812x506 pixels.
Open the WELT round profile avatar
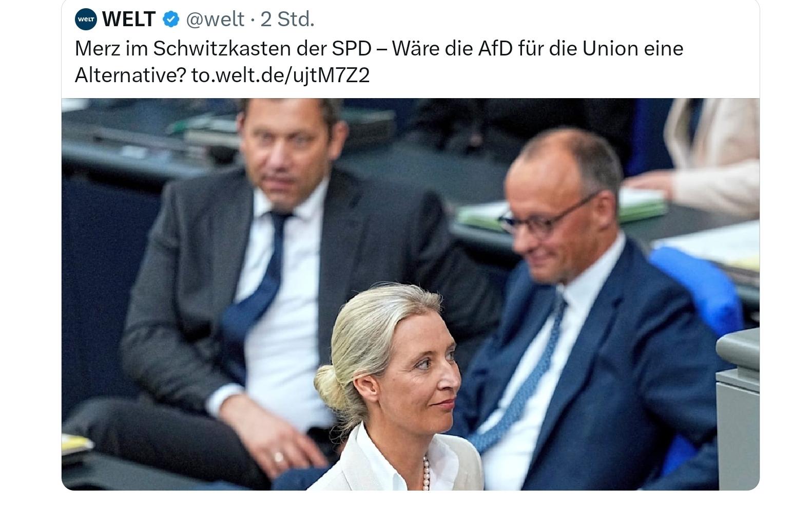click(x=86, y=20)
